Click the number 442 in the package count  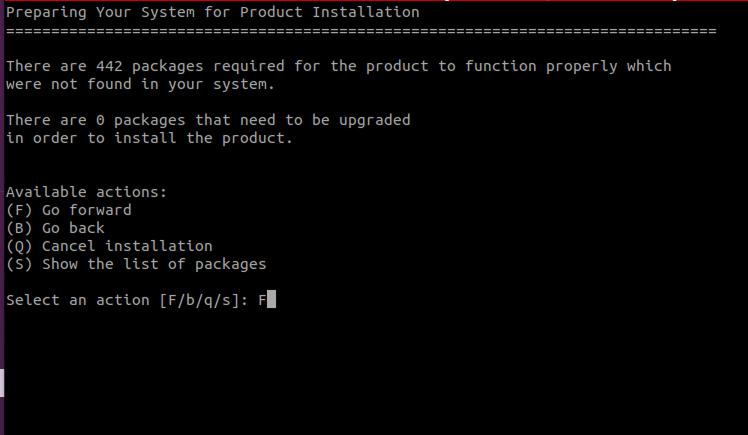click(109, 66)
